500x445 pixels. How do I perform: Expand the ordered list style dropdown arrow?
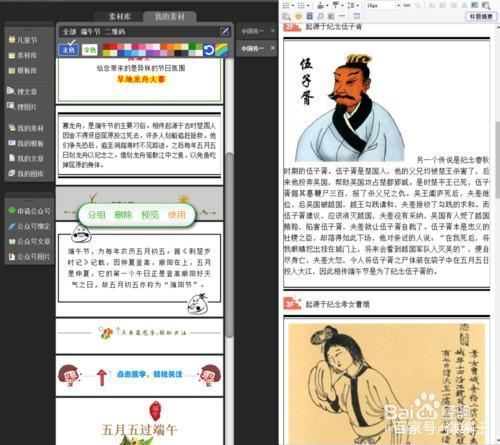(x=293, y=6)
